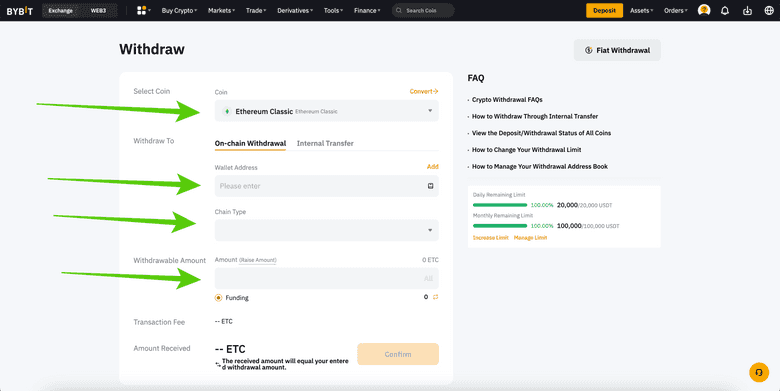Show notifications via the bell icon
The width and height of the screenshot is (780, 391).
click(725, 10)
